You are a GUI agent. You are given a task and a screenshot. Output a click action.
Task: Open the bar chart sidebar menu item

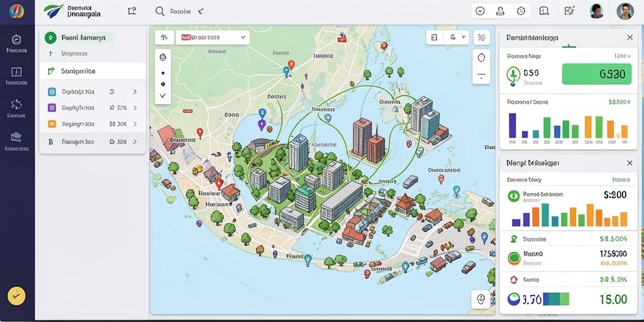tap(16, 72)
